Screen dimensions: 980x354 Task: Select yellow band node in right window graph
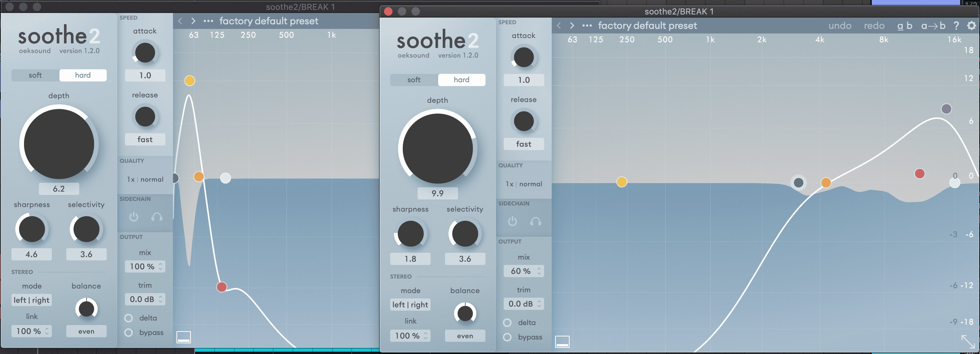(x=621, y=182)
